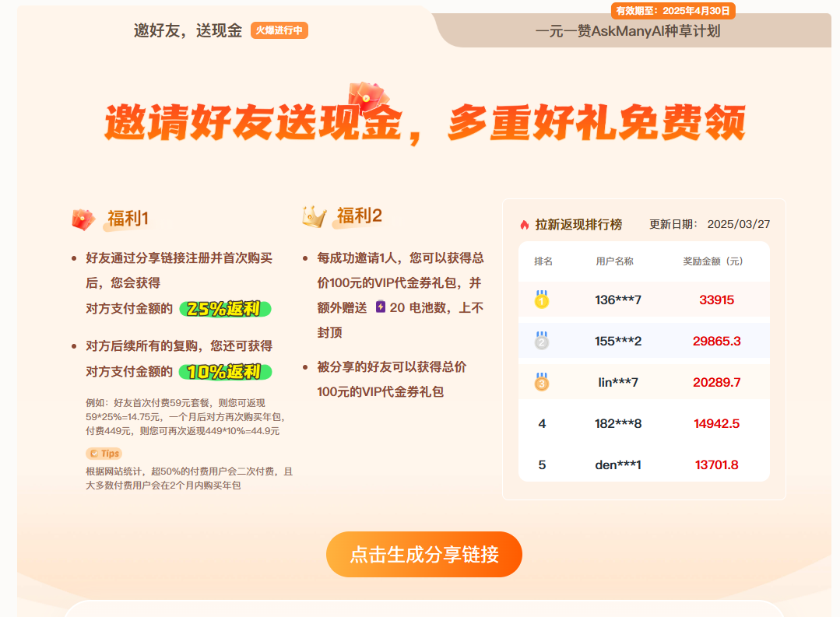Click the example text starting 例如：好友首次付费59元
This screenshot has width=840, height=617.
point(186,417)
